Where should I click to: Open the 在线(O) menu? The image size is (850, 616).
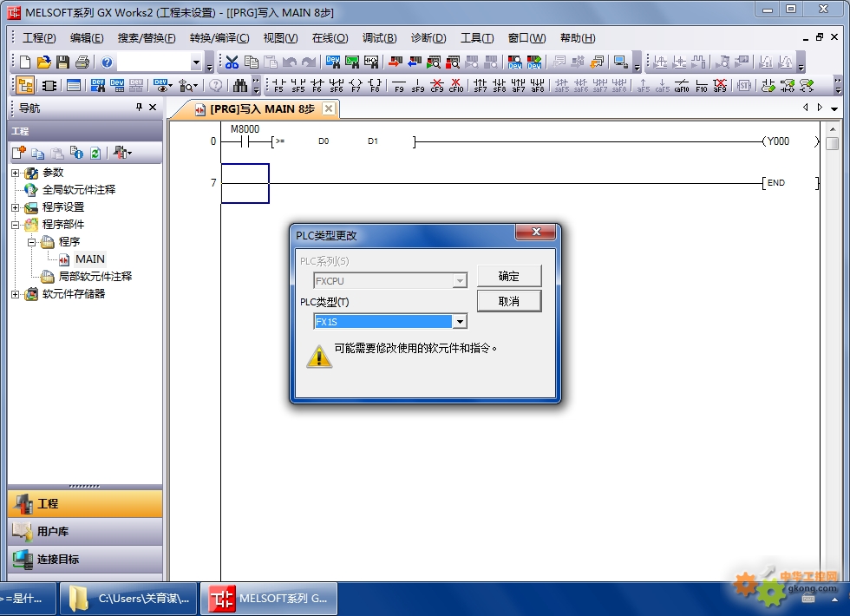[330, 38]
